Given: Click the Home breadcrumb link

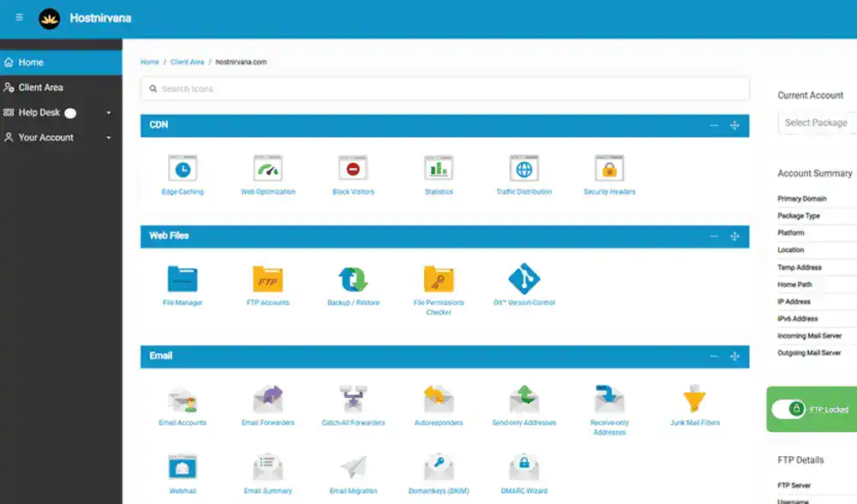Looking at the screenshot, I should point(150,63).
